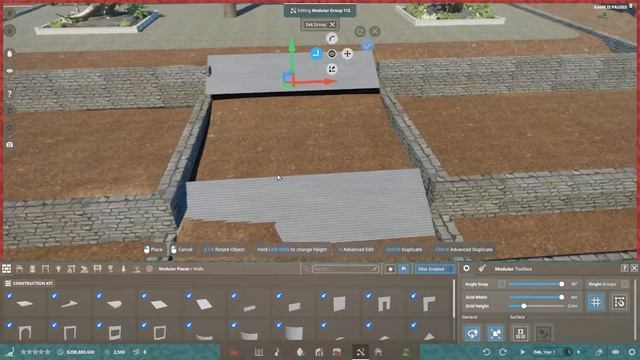Open the lights category tab
The image size is (640, 360).
click(x=58, y=269)
